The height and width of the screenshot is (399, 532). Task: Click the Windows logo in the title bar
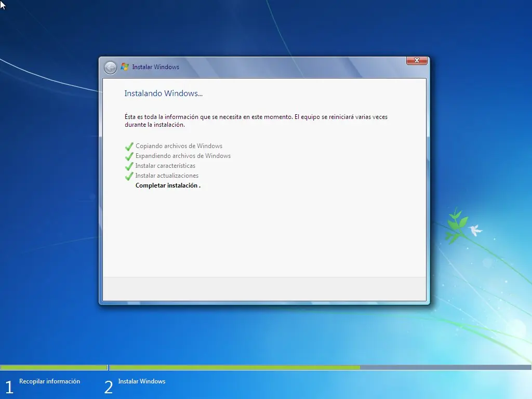[x=125, y=66]
